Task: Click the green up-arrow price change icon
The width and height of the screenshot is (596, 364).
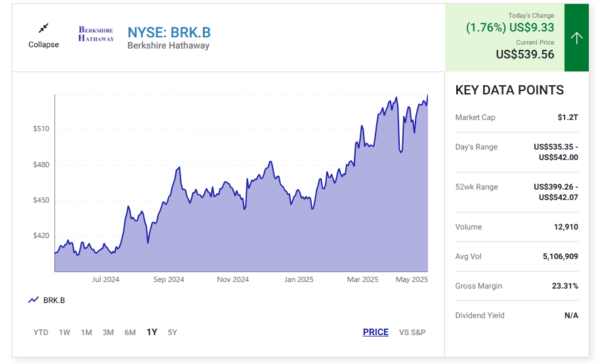Action: pos(576,37)
